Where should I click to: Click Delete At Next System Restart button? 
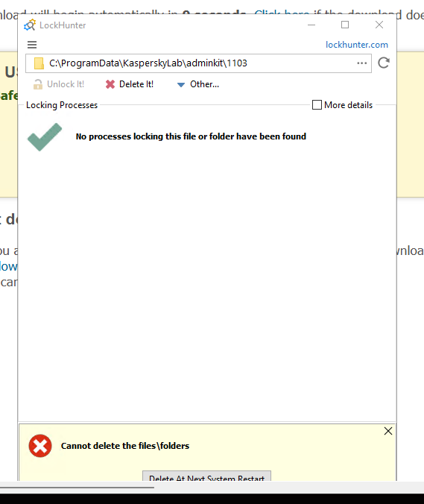[x=207, y=476]
